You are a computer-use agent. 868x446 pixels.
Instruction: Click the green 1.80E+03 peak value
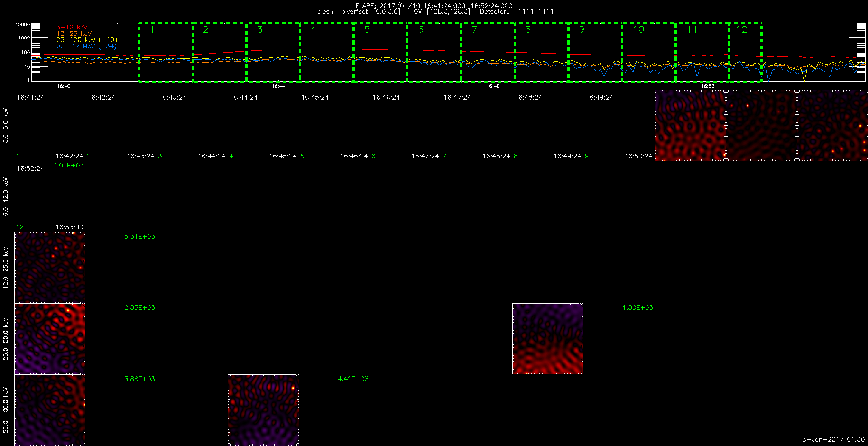(637, 307)
